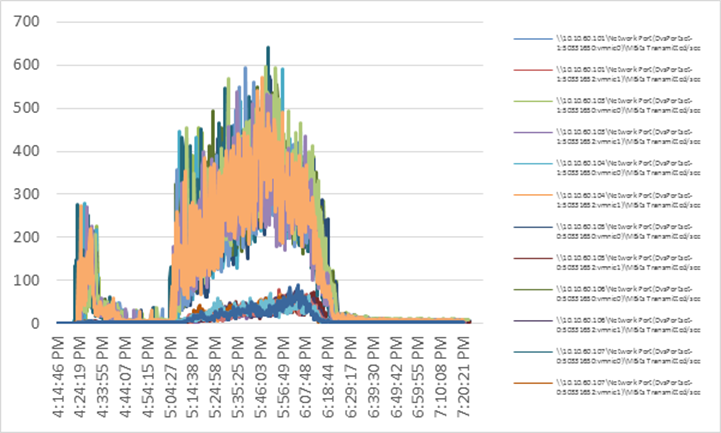Click the 5:24:58 PM time axis label
Image resolution: width=721 pixels, height=433 pixels.
(x=216, y=377)
